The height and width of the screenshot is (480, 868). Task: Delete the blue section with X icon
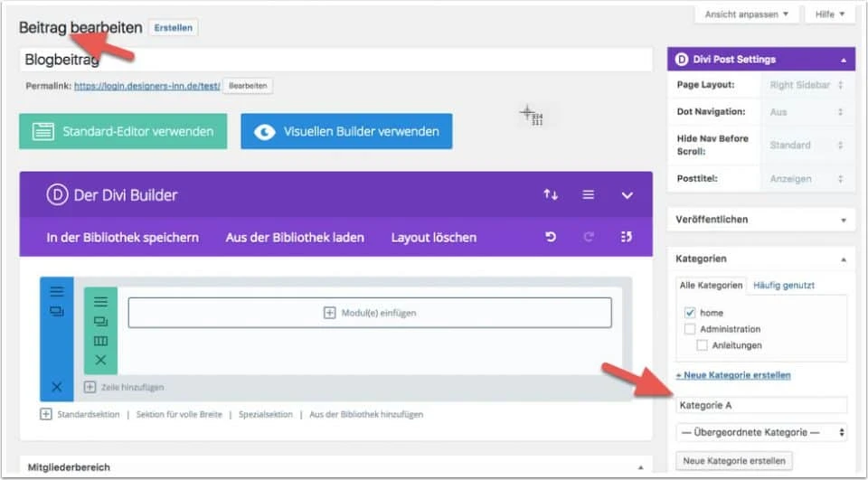56,387
